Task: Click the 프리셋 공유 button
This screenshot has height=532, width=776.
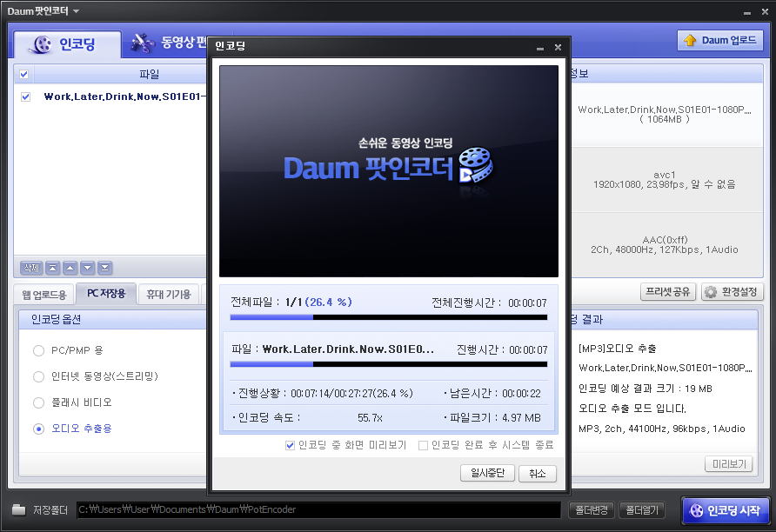Action: pyautogui.click(x=668, y=292)
